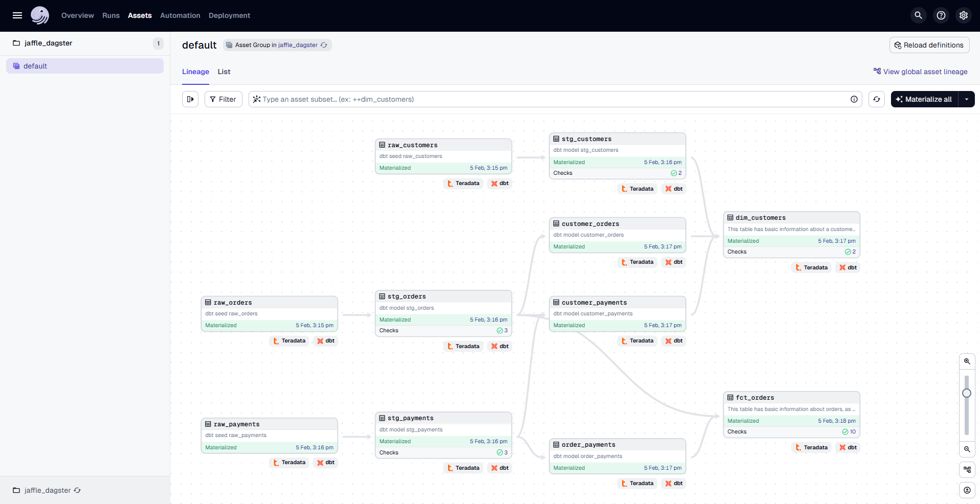Click dbt tag under dim_customers
This screenshot has height=504, width=980.
pos(848,268)
